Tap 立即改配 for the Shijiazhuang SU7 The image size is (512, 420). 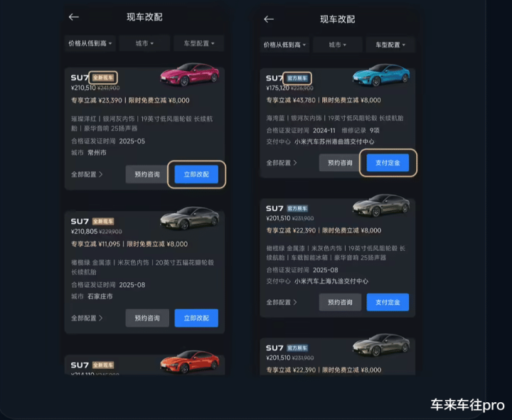pyautogui.click(x=196, y=318)
